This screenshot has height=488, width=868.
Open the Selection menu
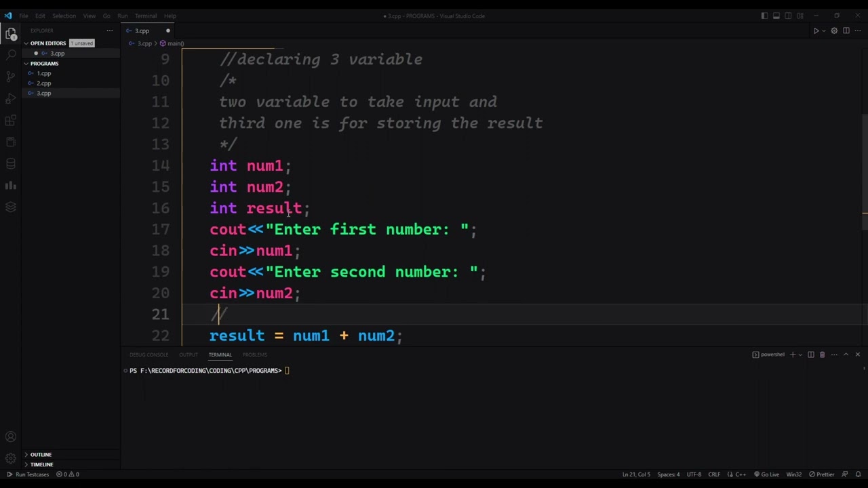click(x=64, y=16)
